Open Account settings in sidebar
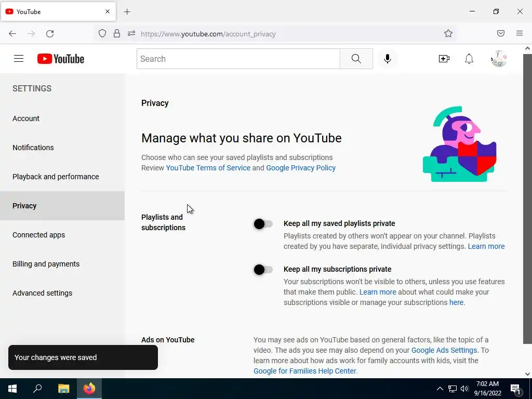The image size is (532, 399). click(x=62, y=118)
